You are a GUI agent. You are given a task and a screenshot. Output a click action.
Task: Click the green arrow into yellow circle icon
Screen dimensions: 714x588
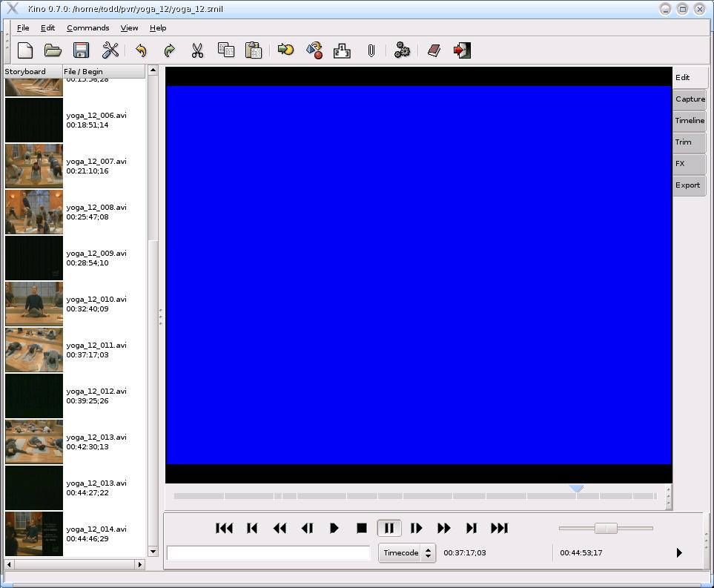click(285, 49)
